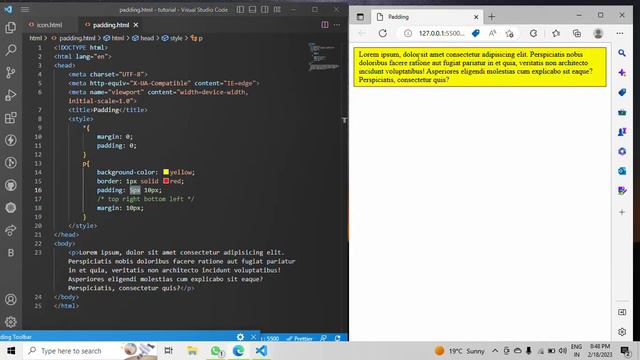
Task: Toggle the secondary sidebar layout icon
Action: (265, 9)
